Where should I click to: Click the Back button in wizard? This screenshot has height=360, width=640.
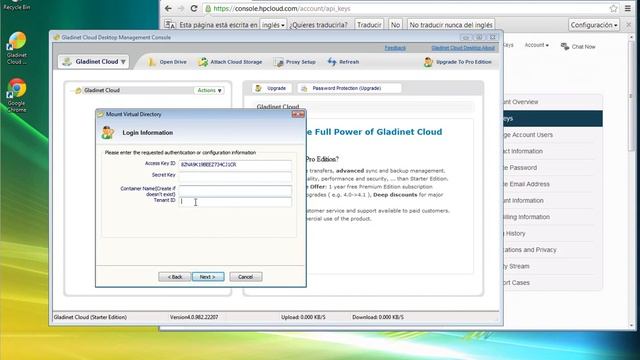click(174, 277)
